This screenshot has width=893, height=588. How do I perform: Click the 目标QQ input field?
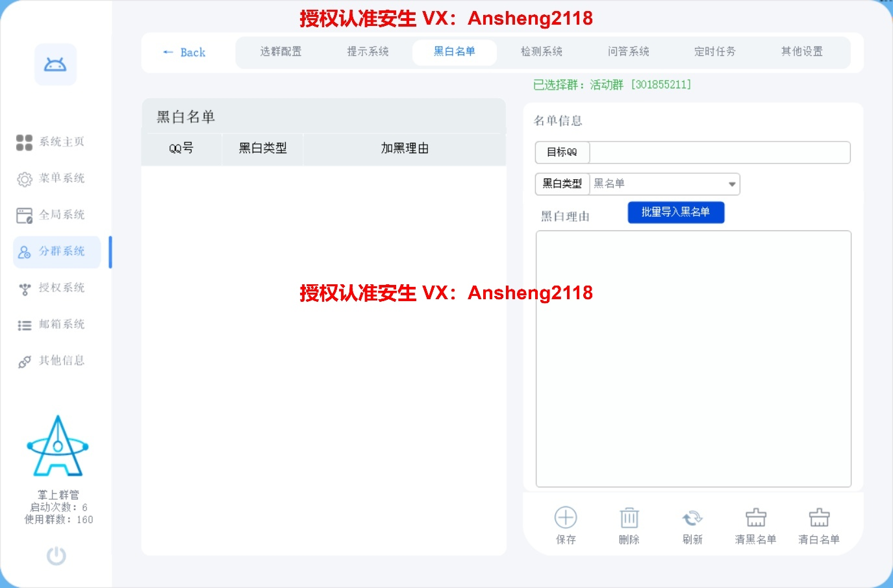tap(719, 153)
